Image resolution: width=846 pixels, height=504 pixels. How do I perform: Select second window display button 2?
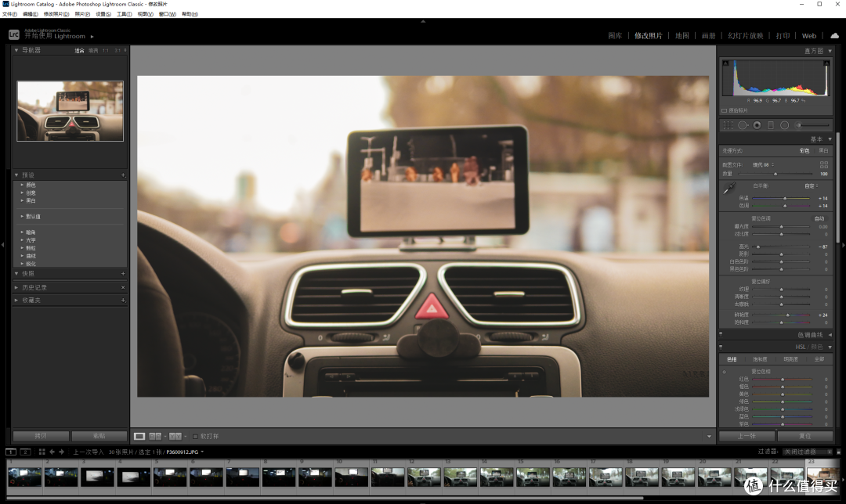pos(25,452)
